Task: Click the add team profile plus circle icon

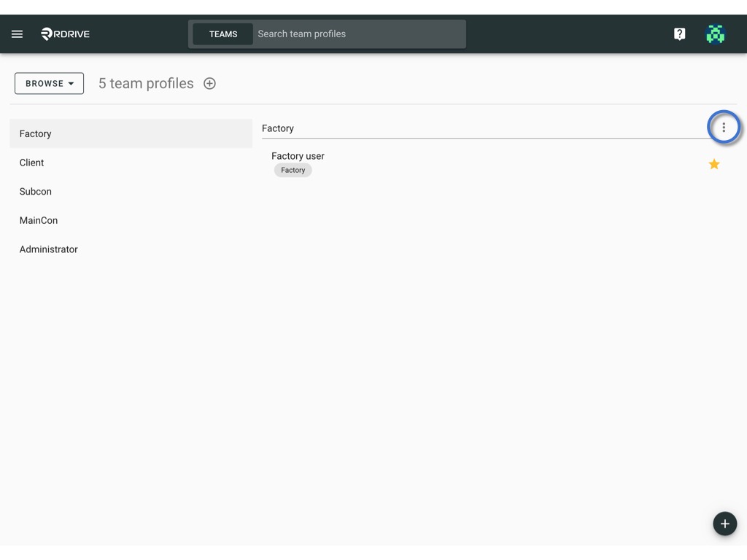Action: click(x=209, y=83)
